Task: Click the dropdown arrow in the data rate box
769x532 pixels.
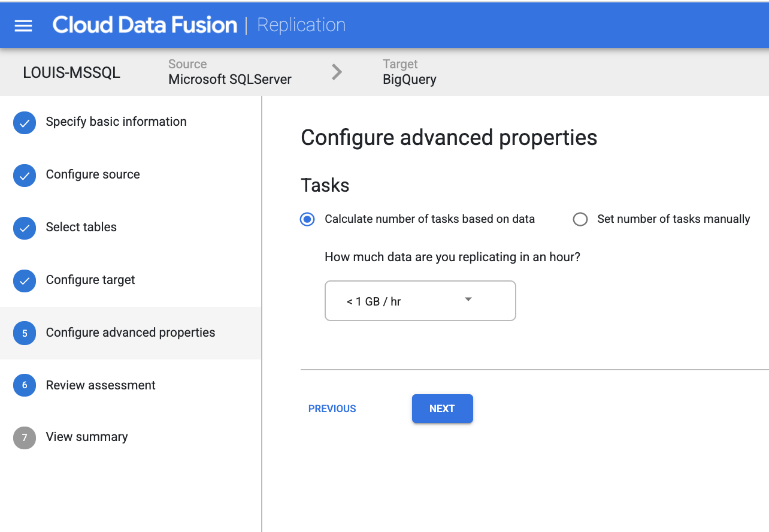Action: (x=468, y=300)
